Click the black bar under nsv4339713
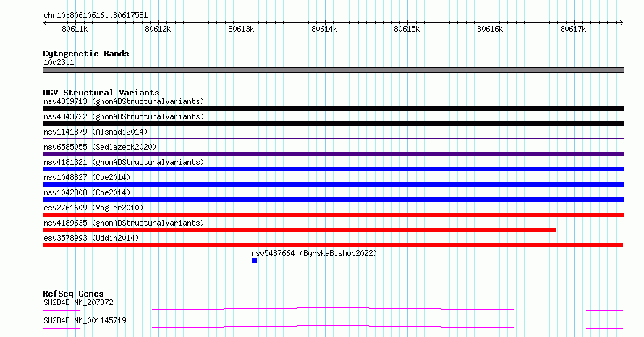The height and width of the screenshot is (337, 644). [333, 108]
